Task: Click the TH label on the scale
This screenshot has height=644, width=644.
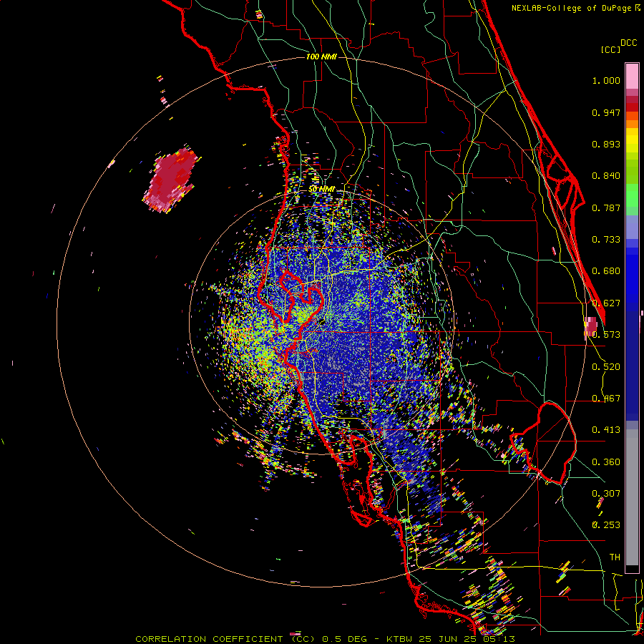Action: 615,557
